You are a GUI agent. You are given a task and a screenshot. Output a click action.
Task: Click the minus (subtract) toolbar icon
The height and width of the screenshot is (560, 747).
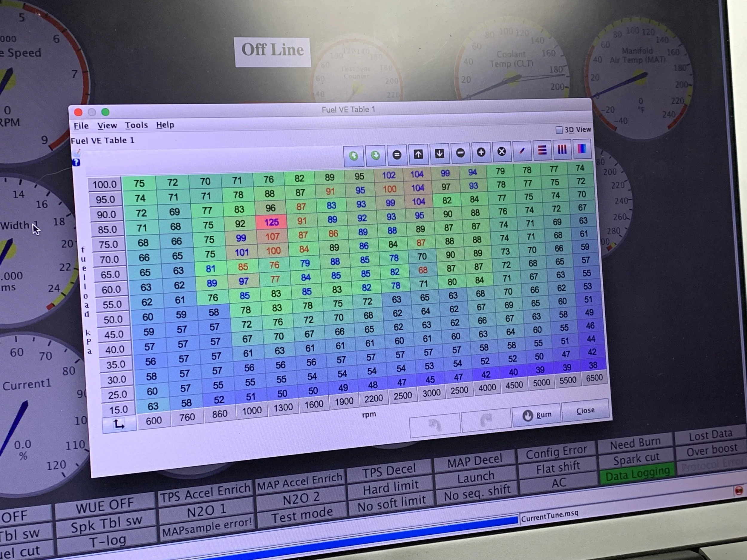click(460, 153)
